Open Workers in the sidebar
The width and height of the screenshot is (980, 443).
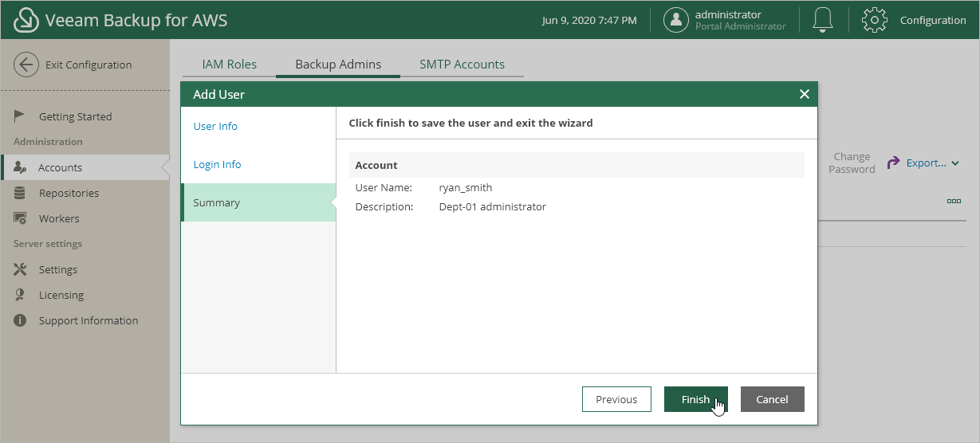point(59,218)
